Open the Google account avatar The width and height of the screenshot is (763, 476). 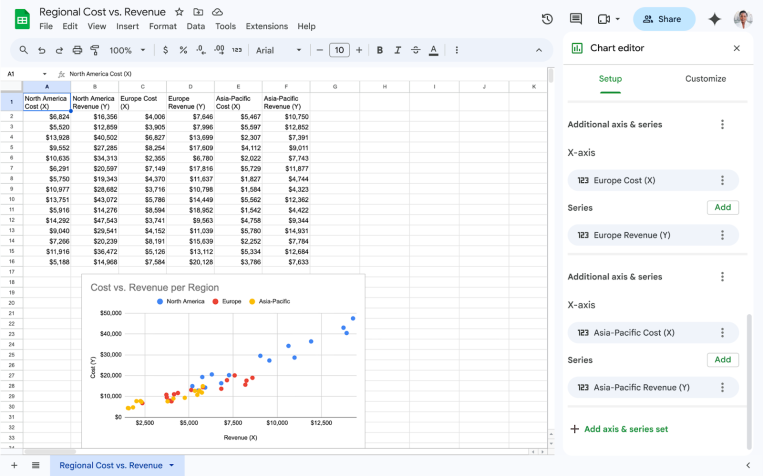tap(743, 19)
